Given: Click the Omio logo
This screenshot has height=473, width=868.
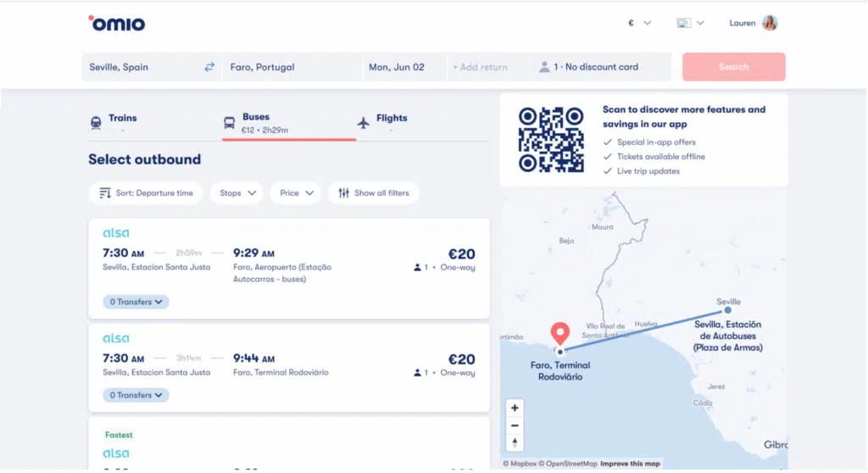Looking at the screenshot, I should [x=117, y=23].
